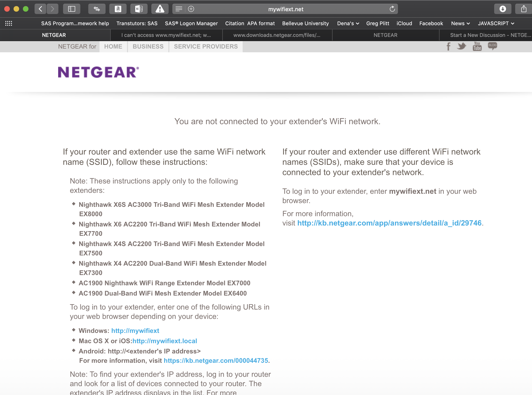The width and height of the screenshot is (532, 395).
Task: Expand the JAVASCRIPT bookmarks folder
Action: coord(496,23)
